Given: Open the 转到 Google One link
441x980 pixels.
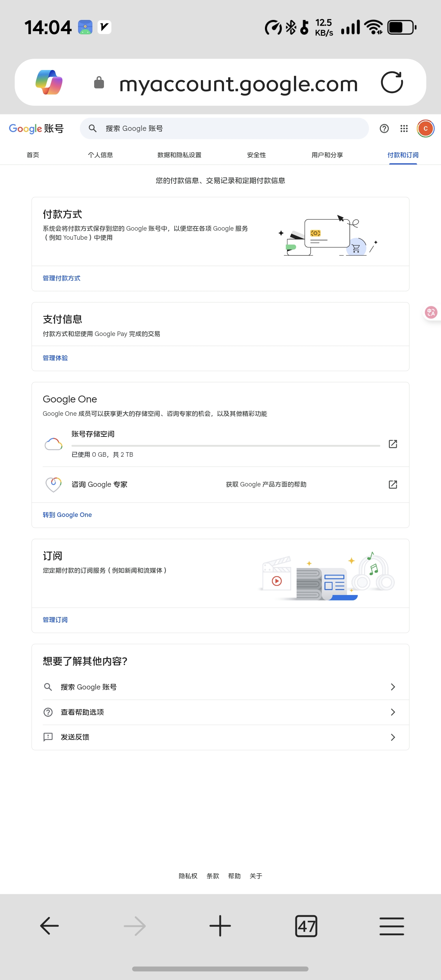Looking at the screenshot, I should [67, 515].
